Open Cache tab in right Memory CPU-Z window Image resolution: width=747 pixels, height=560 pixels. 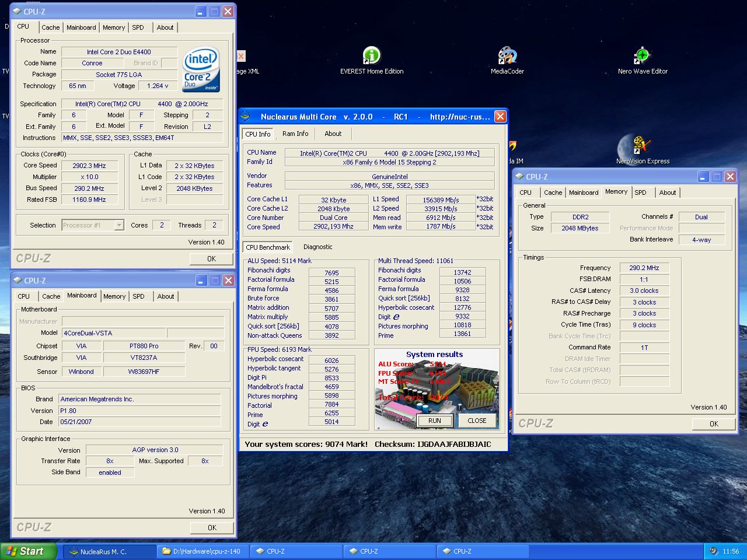coord(553,192)
